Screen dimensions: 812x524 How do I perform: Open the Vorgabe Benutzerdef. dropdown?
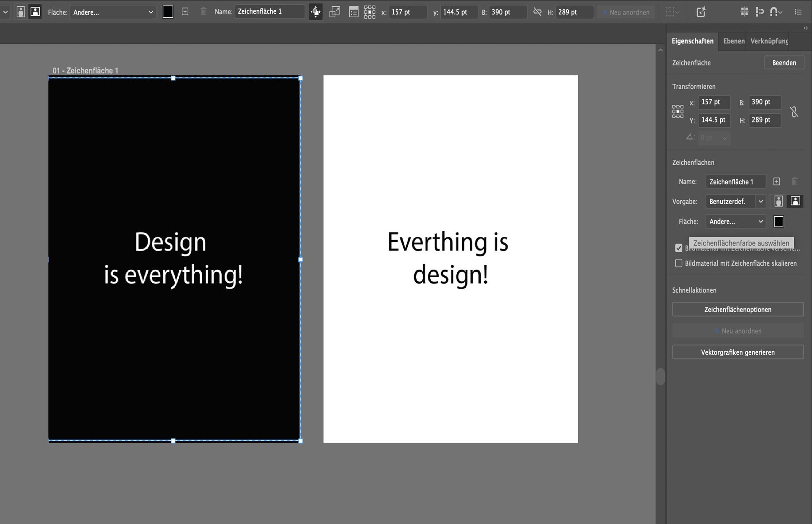point(735,201)
